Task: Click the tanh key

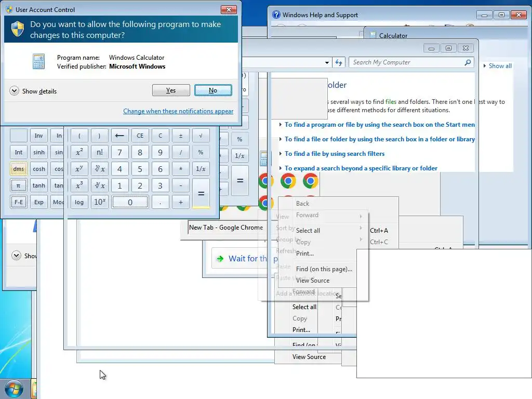Action: click(x=38, y=185)
